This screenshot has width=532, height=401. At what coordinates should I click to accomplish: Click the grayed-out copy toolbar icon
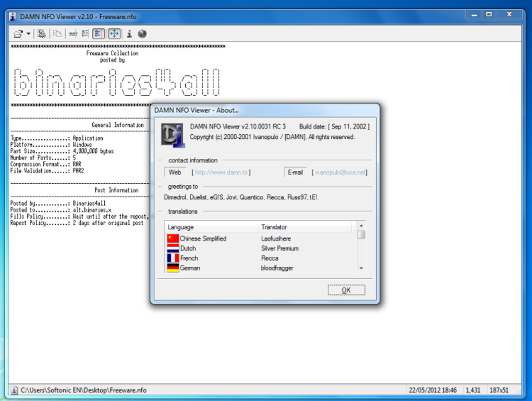(57, 33)
